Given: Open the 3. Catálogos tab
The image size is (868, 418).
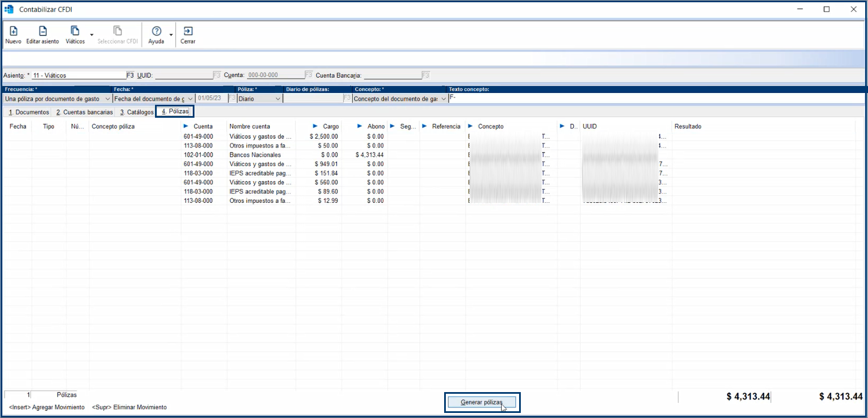Looking at the screenshot, I should [x=136, y=112].
